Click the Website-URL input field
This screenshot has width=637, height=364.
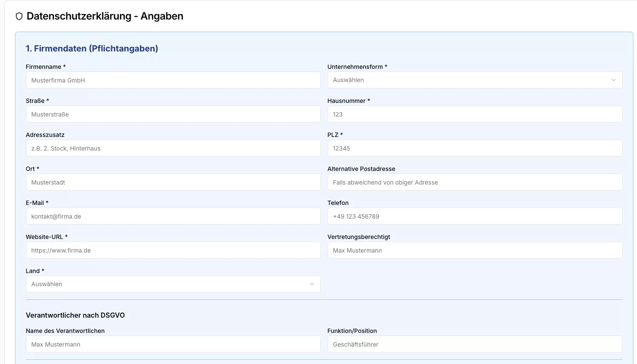click(173, 250)
